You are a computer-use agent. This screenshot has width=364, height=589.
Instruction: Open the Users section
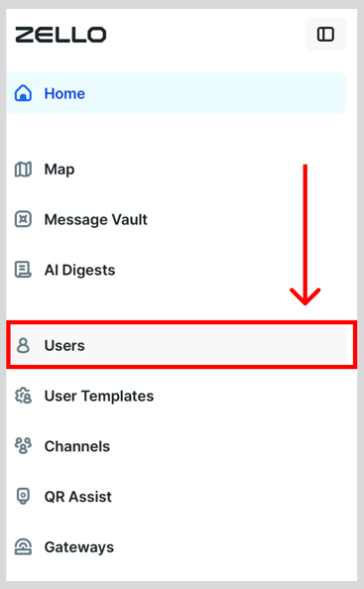(178, 345)
